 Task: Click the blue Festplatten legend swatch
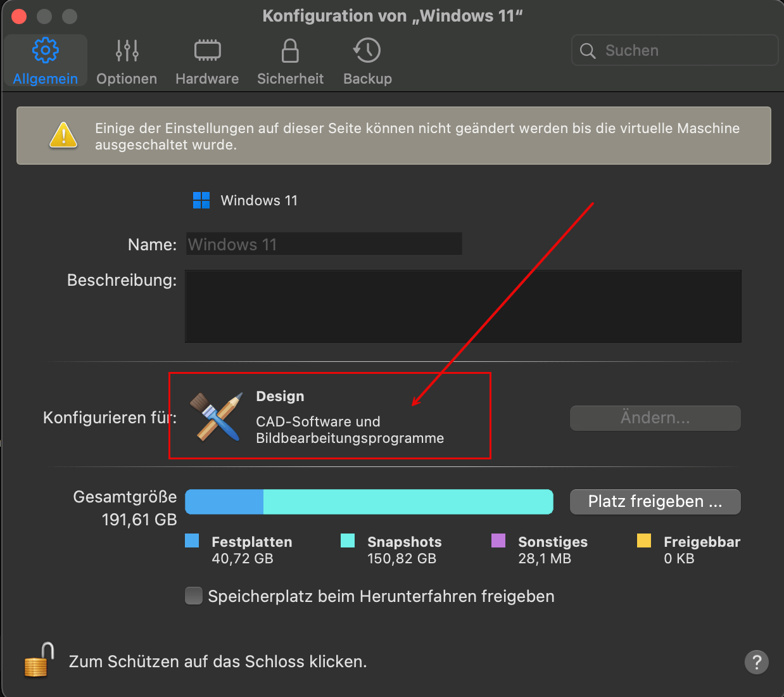click(x=192, y=540)
